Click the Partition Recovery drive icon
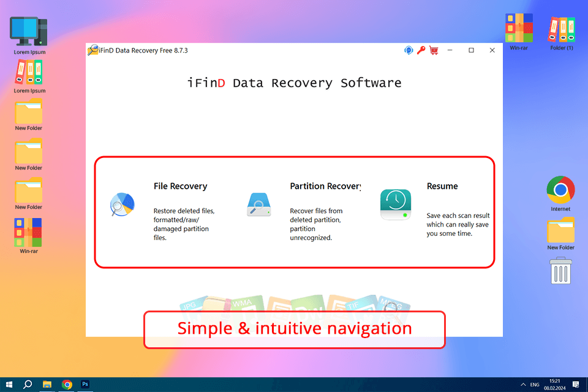Image resolution: width=588 pixels, height=392 pixels. [x=258, y=205]
